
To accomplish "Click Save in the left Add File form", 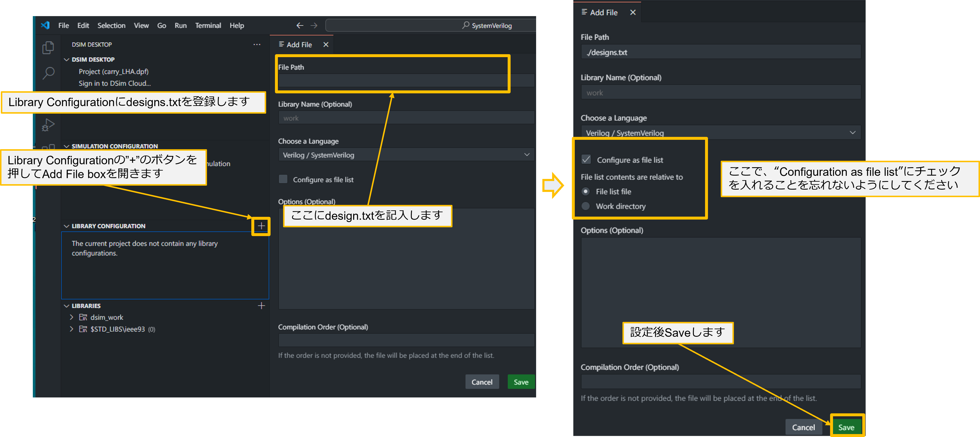I will pos(521,382).
